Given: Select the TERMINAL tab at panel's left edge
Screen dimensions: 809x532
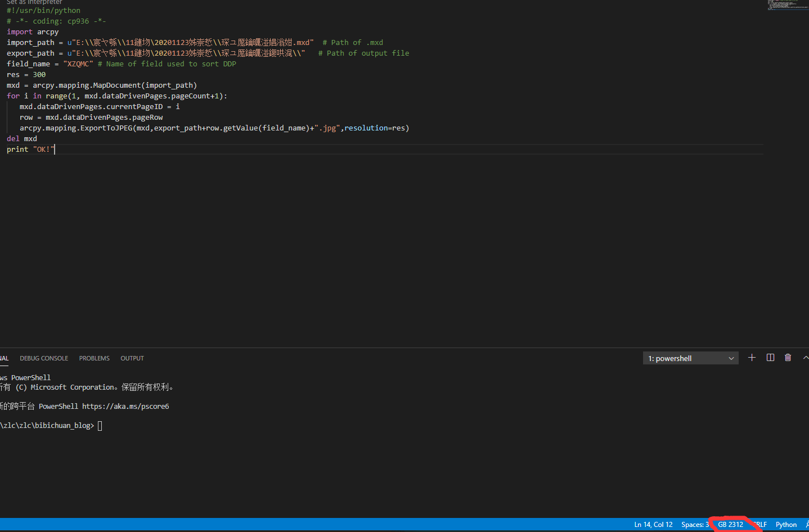Looking at the screenshot, I should [4, 358].
